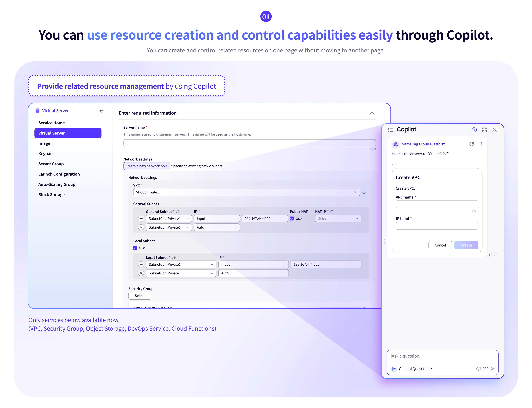Remove the second Local Subnet row
This screenshot has width=532, height=408.
point(141,273)
